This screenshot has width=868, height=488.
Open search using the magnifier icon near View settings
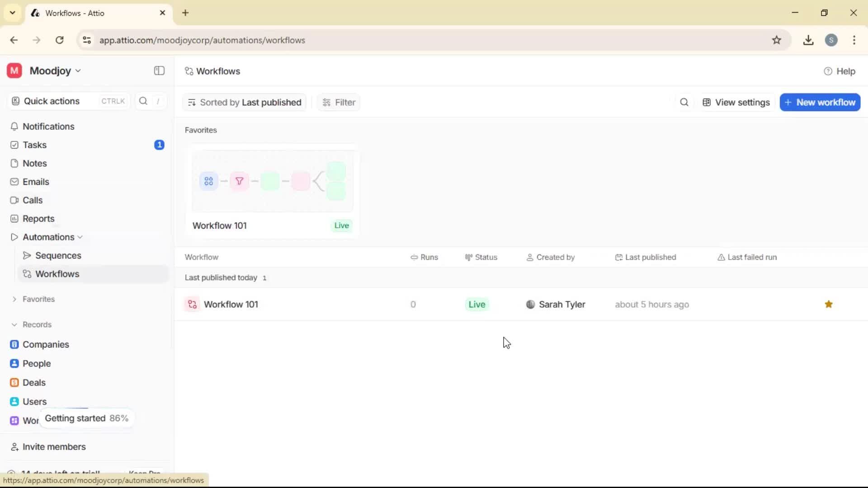[x=684, y=102]
